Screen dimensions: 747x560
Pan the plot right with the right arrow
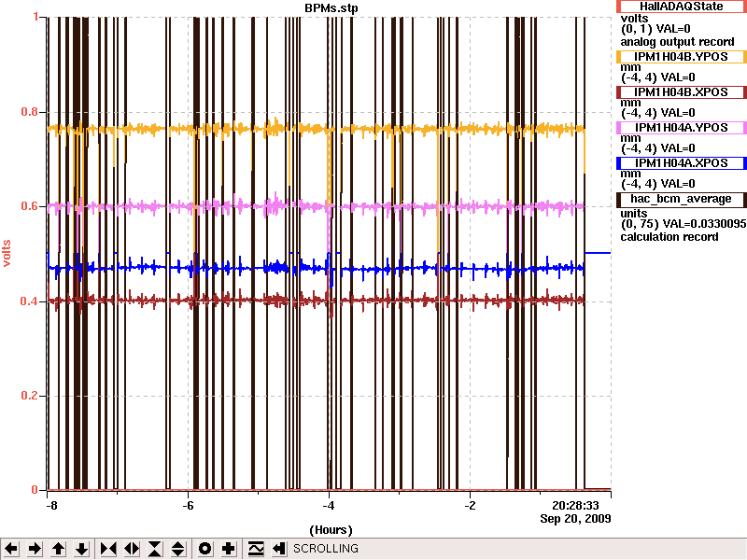click(x=35, y=549)
